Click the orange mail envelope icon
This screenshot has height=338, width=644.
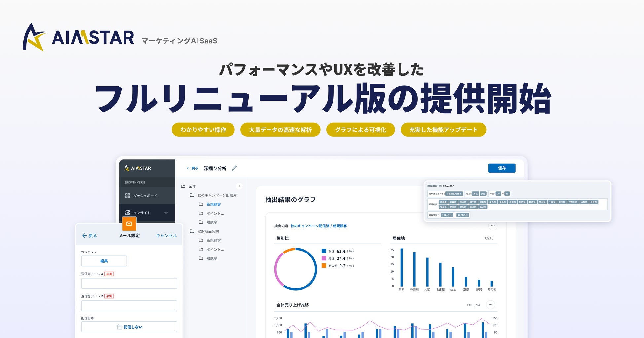pos(129,224)
